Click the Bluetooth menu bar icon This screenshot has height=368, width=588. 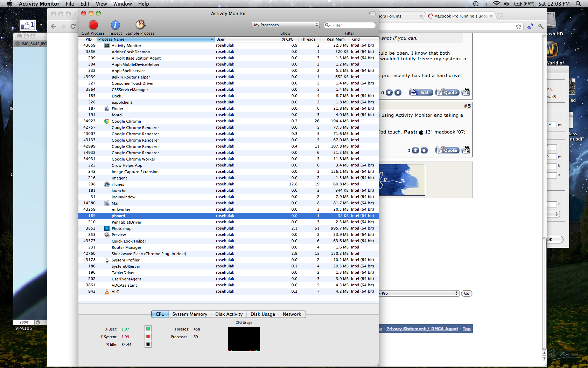pyautogui.click(x=486, y=4)
